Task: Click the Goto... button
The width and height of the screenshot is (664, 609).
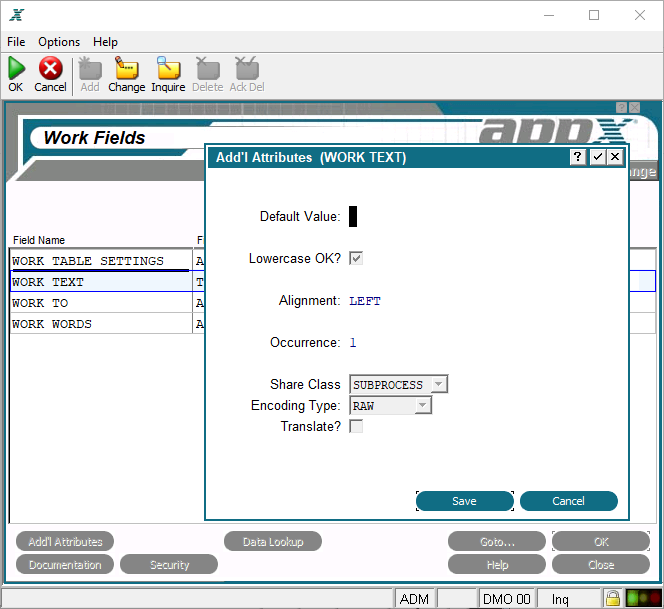Action: (x=497, y=542)
